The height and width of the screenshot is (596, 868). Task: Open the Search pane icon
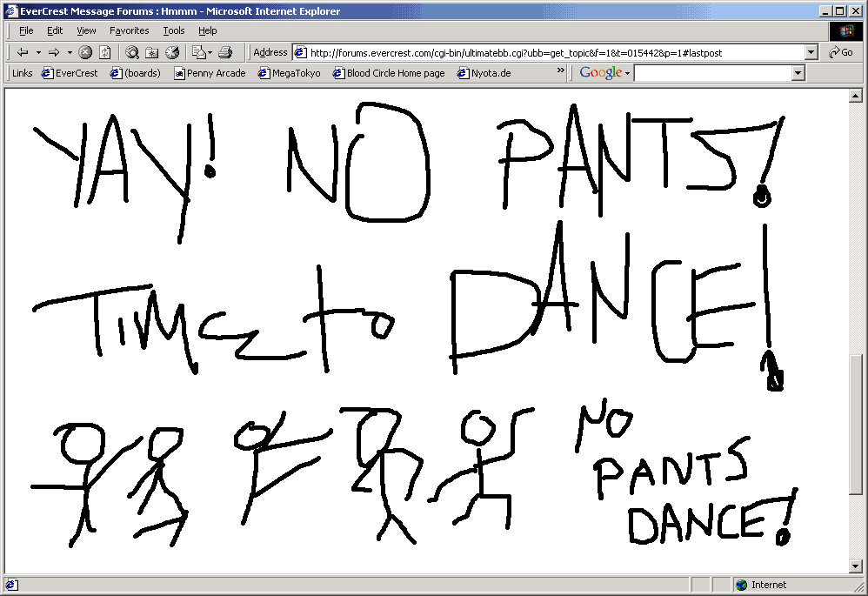[132, 52]
